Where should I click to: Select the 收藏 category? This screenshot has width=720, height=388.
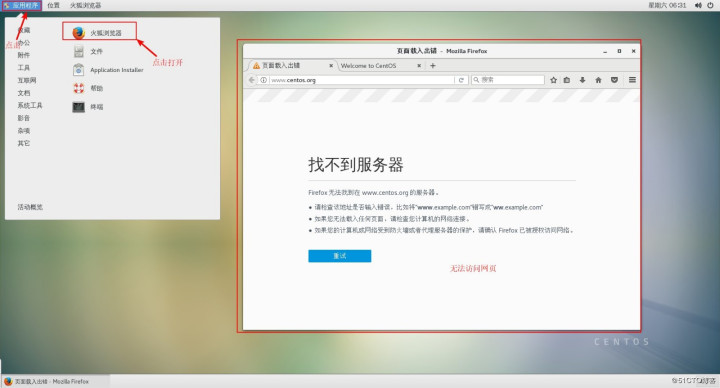pyautogui.click(x=23, y=30)
